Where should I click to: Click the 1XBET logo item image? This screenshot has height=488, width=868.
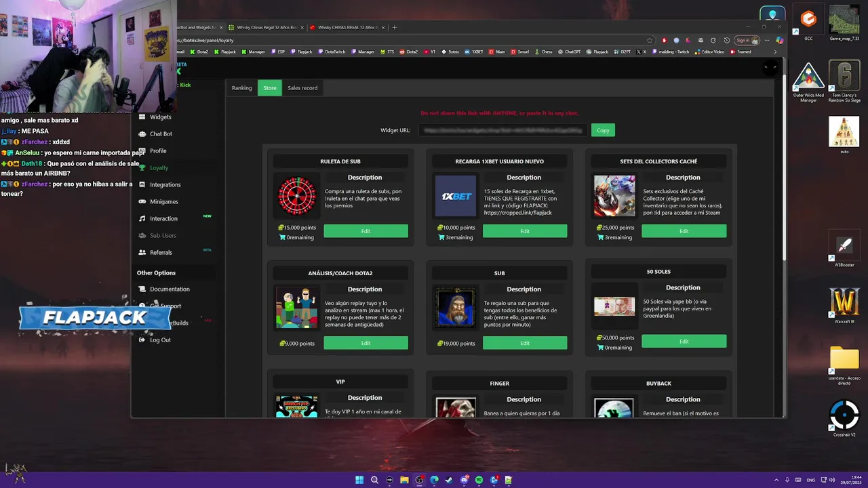tap(456, 196)
